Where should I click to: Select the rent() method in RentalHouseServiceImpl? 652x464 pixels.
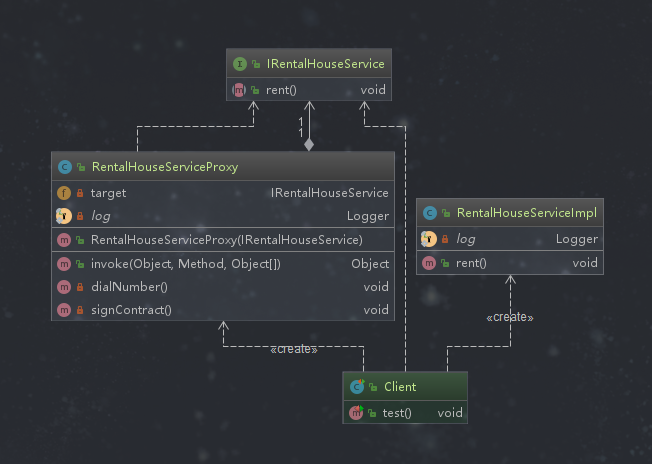pyautogui.click(x=470, y=263)
